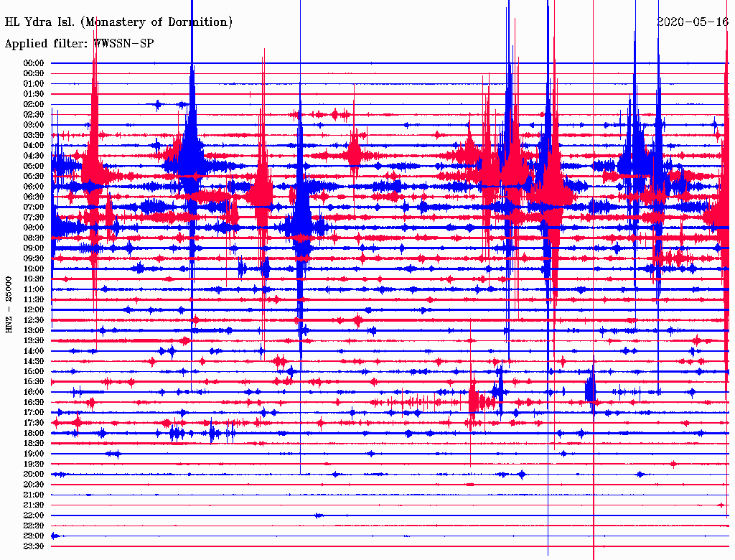
Task: Click the 21:00 time label
Action: point(34,495)
